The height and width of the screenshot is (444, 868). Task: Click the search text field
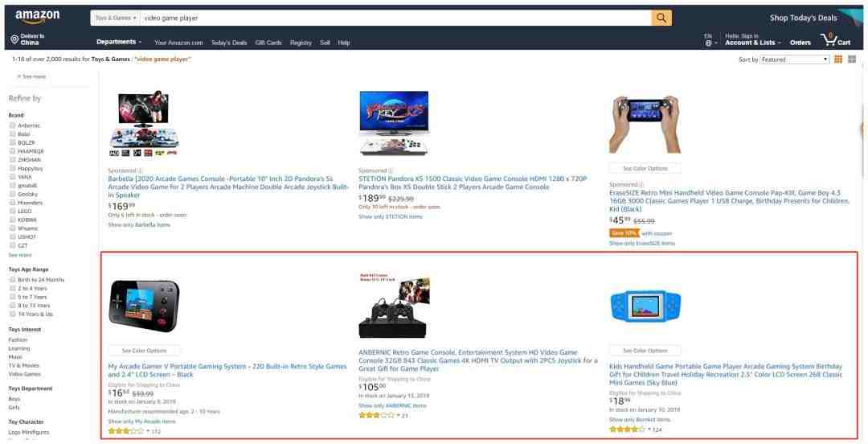point(395,18)
